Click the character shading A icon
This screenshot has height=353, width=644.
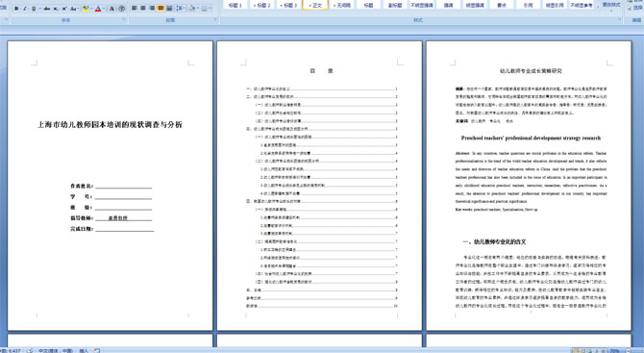point(111,9)
